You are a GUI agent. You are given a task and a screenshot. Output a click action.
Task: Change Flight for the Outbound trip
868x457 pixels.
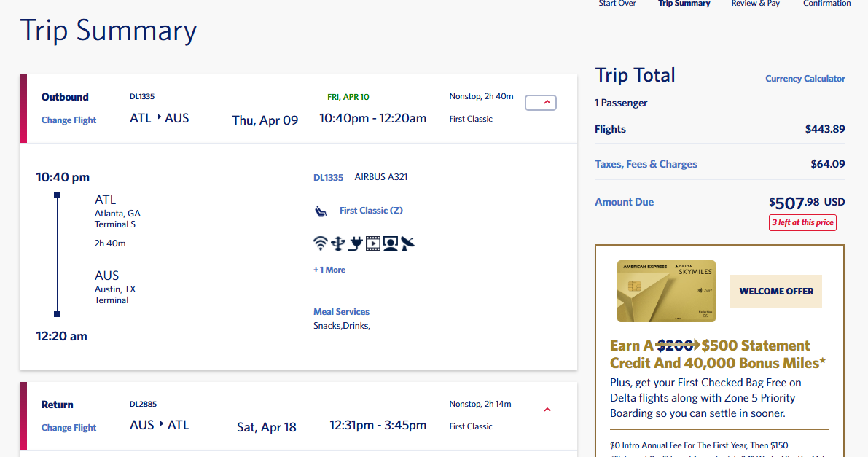69,120
